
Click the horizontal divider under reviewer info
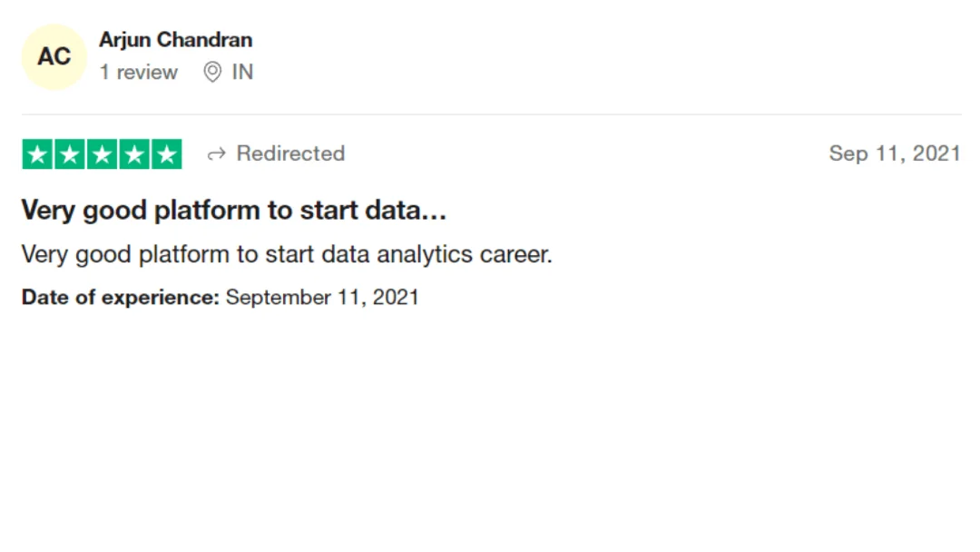491,114
